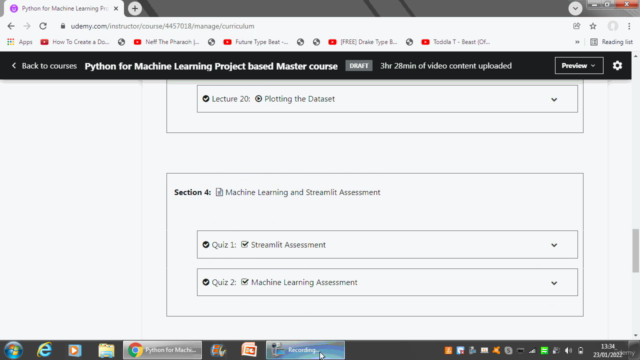Screen dimensions: 640x360
Task: Expand Lecture 20 Plotting the Dataset
Action: (x=554, y=99)
